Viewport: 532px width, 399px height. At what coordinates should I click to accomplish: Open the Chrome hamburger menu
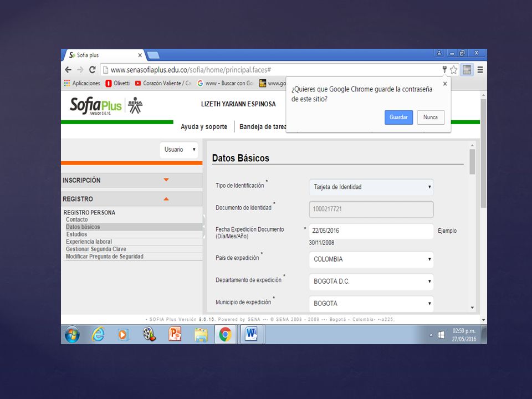pyautogui.click(x=480, y=70)
